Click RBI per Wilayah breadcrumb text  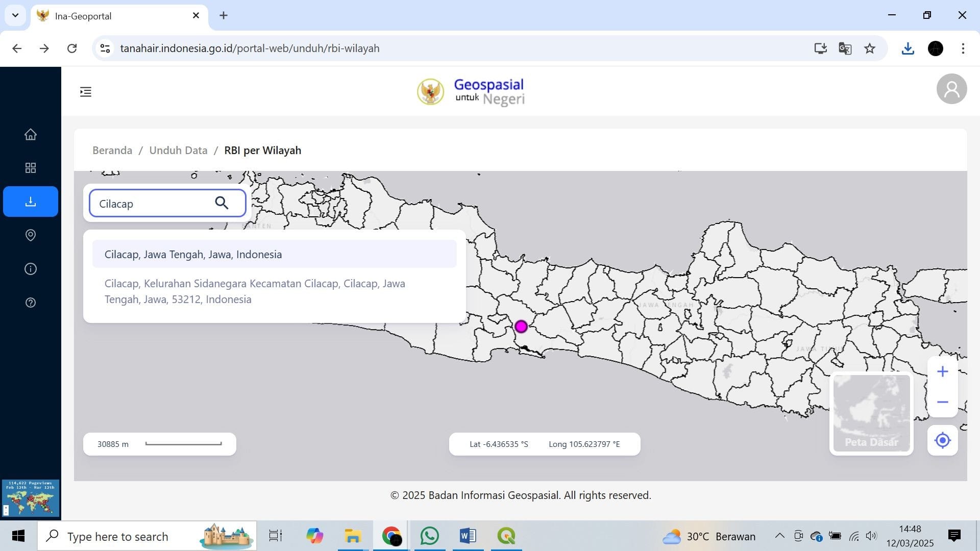click(x=263, y=151)
